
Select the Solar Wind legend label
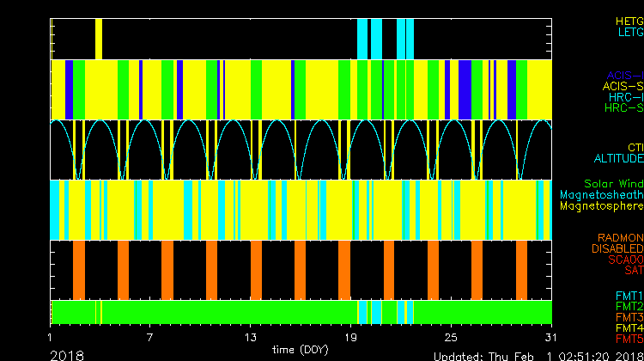(613, 184)
